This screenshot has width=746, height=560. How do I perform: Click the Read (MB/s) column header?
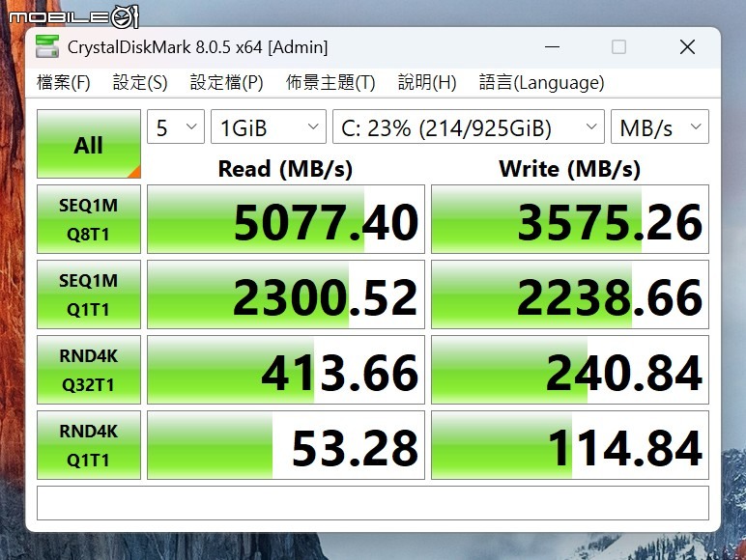285,169
